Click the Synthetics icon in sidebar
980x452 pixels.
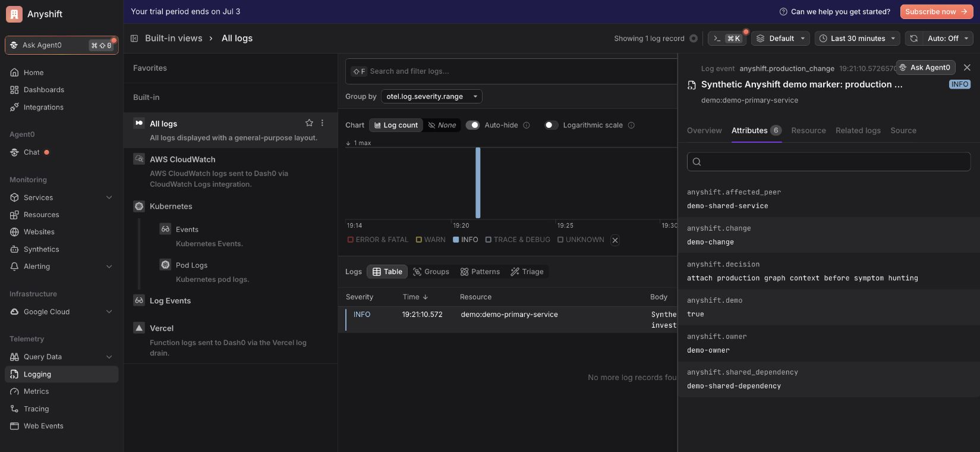(x=14, y=249)
